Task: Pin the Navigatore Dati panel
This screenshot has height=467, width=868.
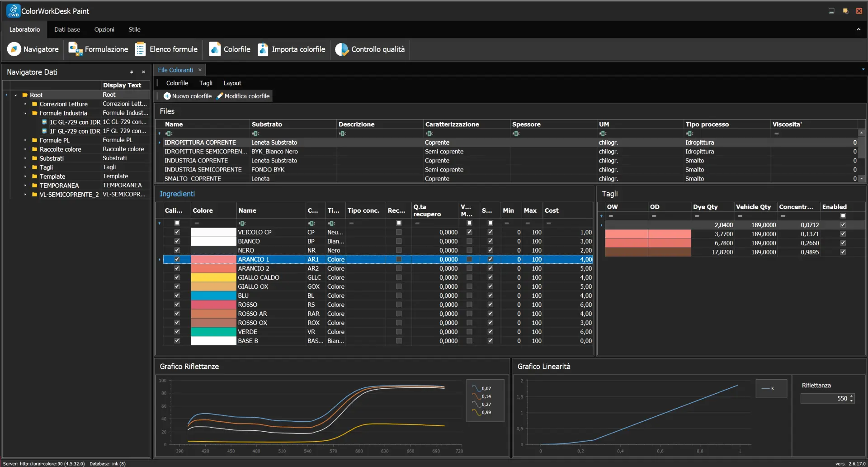Action: (132, 72)
